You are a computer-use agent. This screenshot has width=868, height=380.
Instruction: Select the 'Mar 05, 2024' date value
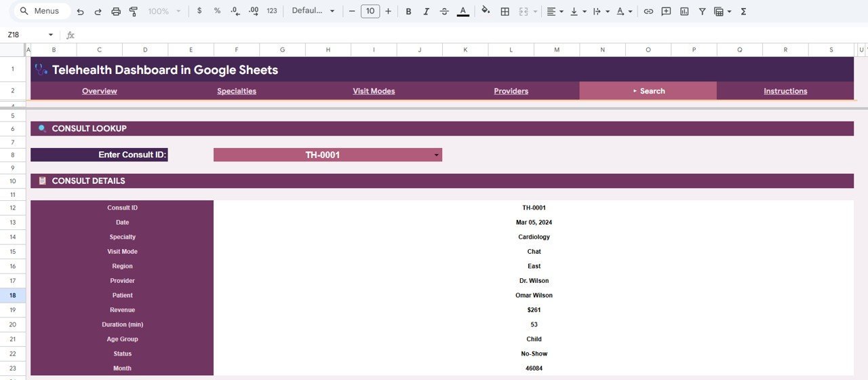point(534,223)
